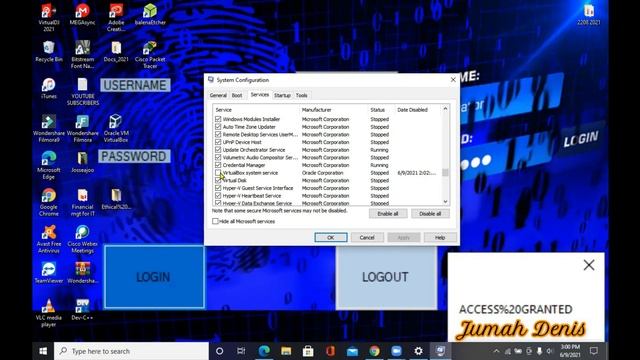The height and width of the screenshot is (360, 640).
Task: Open notification center on taskbar
Action: 594,351
